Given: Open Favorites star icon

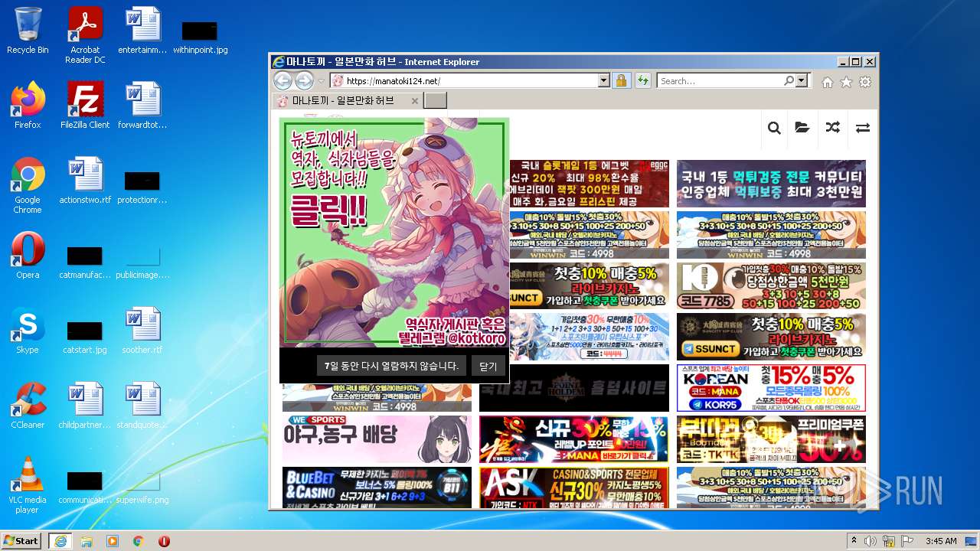Looking at the screenshot, I should 846,82.
